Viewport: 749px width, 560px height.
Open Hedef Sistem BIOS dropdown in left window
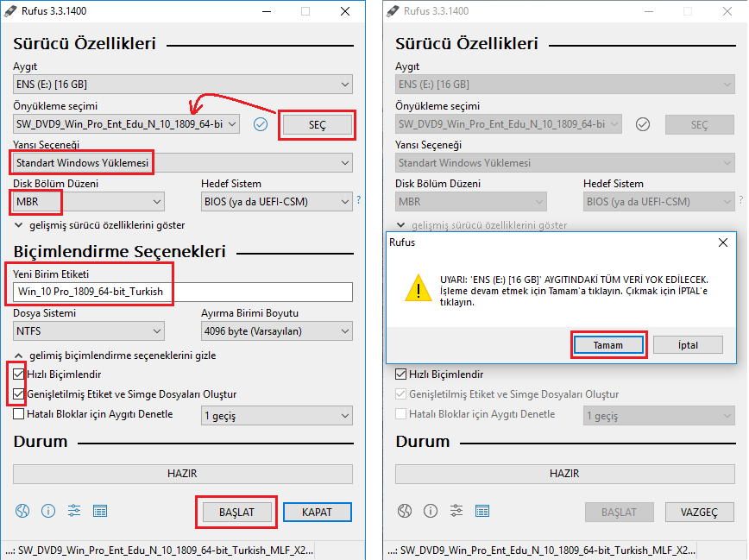pyautogui.click(x=277, y=202)
